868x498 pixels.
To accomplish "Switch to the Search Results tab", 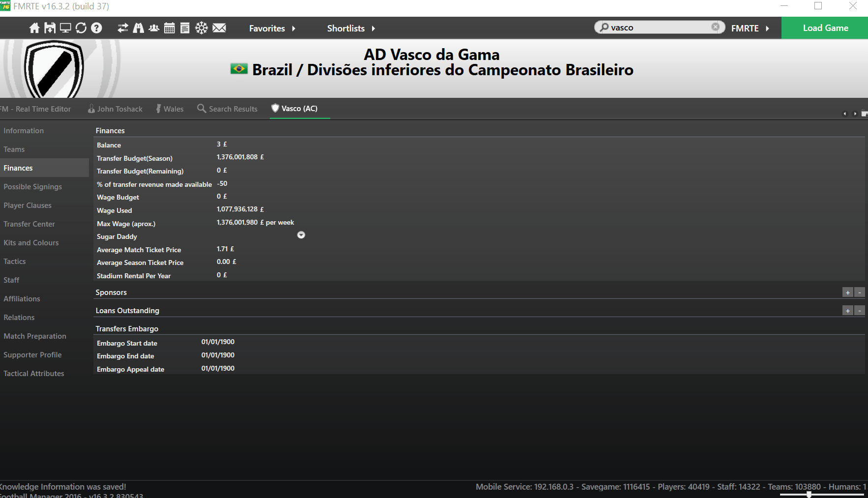I will [228, 109].
